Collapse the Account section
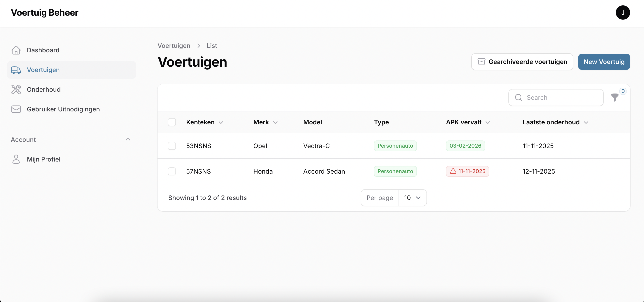Screen dimensions: 644x302 click(128, 139)
